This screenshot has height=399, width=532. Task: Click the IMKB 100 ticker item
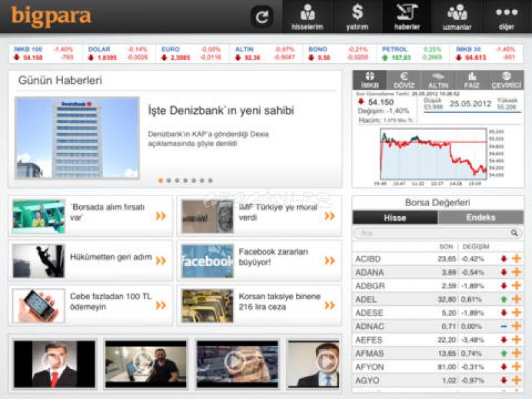tap(45, 53)
